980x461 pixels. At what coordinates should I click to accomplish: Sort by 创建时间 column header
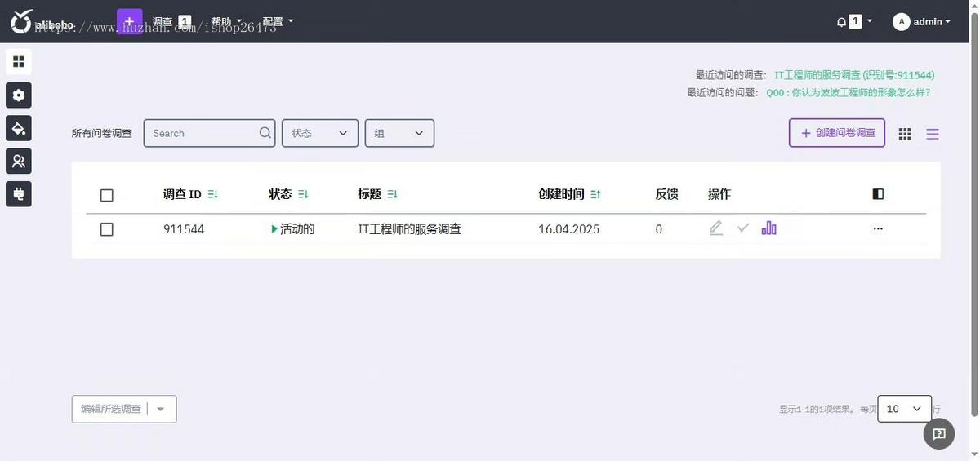coord(569,194)
